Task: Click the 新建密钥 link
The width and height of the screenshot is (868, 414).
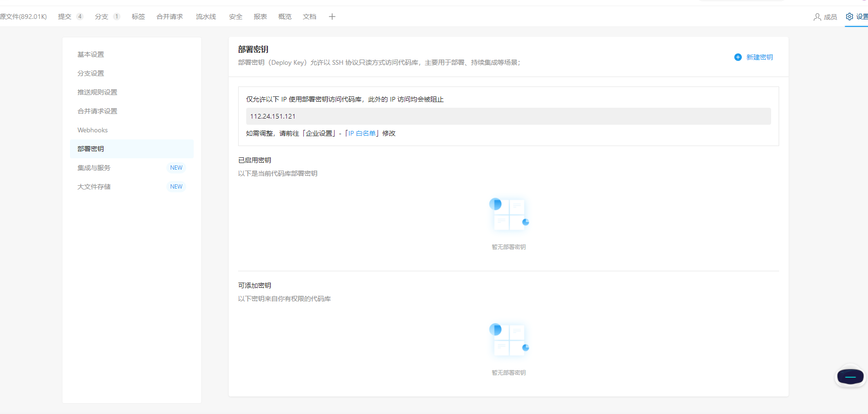Action: point(759,57)
